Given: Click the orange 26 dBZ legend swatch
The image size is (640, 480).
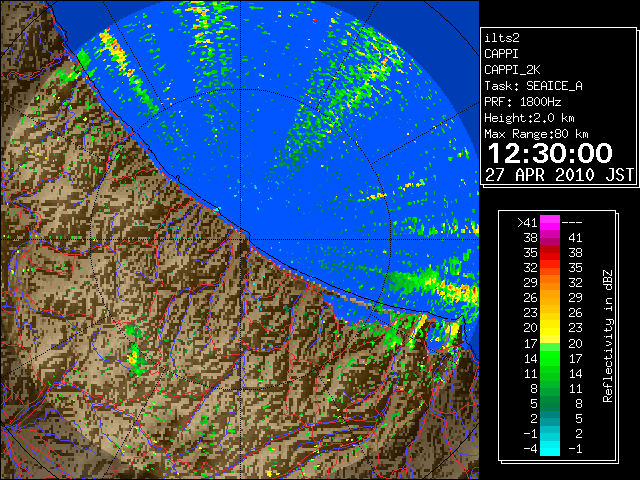Looking at the screenshot, I should (550, 298).
